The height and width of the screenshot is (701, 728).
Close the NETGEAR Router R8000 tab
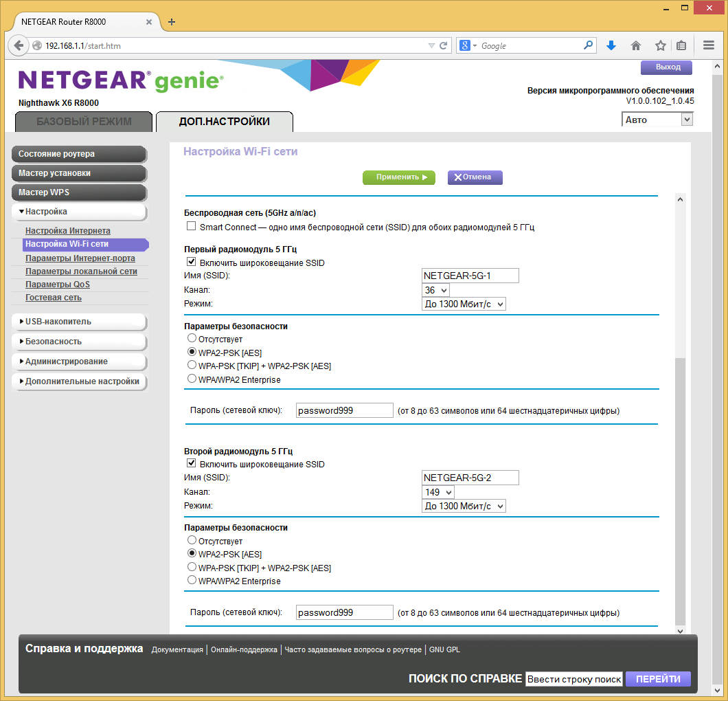click(x=148, y=22)
